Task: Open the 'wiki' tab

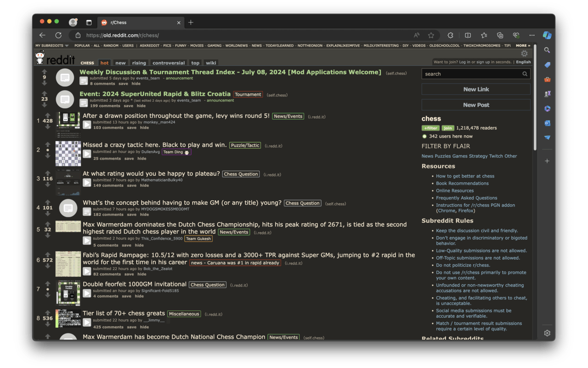Action: [211, 63]
